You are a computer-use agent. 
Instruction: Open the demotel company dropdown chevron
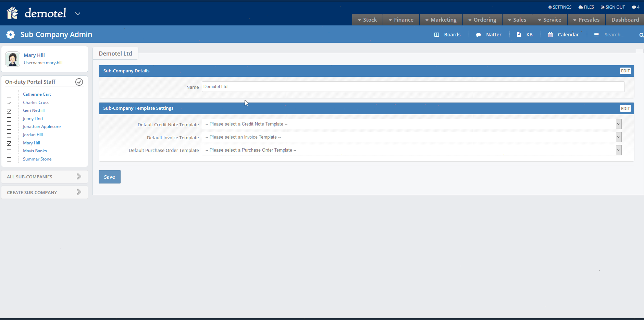tap(78, 14)
